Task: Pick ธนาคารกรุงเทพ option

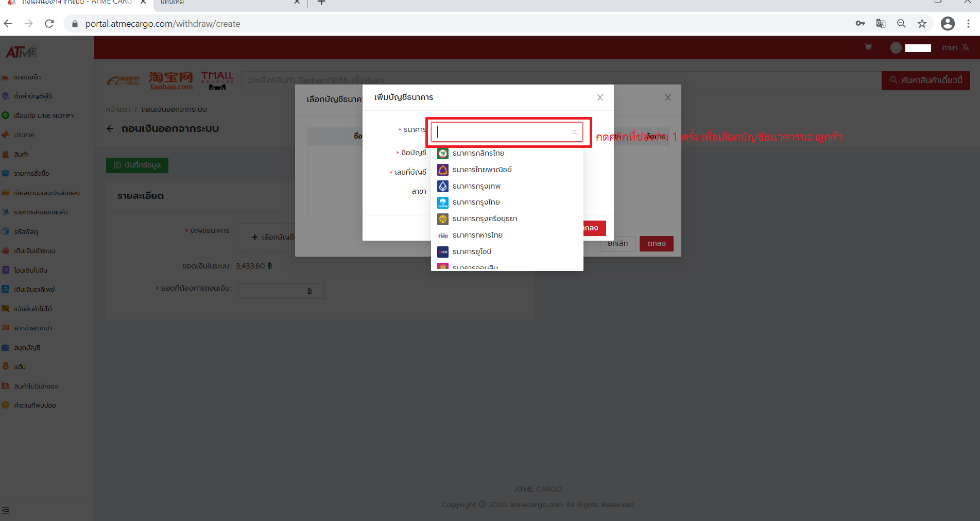Action: point(476,187)
